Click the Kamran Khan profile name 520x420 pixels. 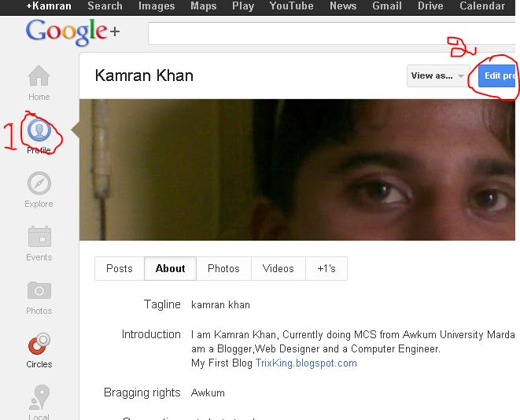click(144, 76)
